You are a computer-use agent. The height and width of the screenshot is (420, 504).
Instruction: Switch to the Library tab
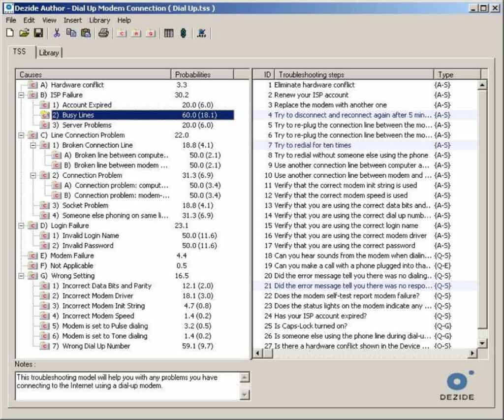[x=49, y=53]
